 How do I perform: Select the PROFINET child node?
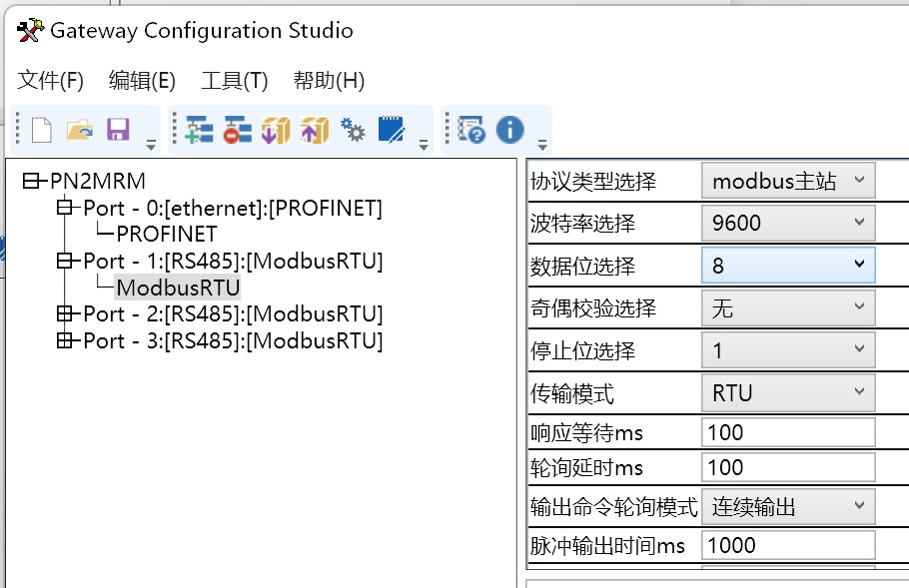coord(167,234)
